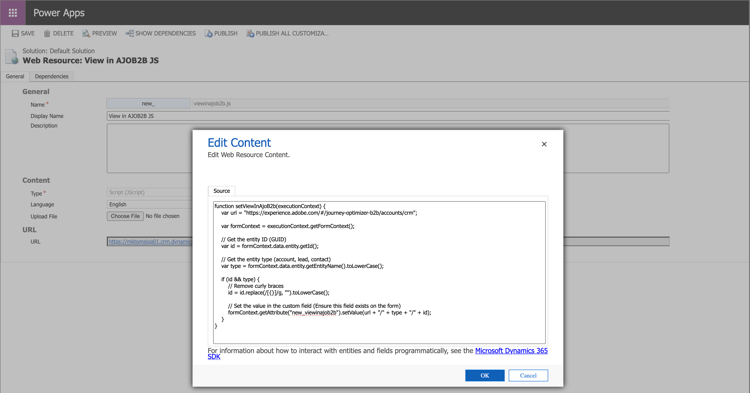Switch to the General tab
Screen dimensions: 750x393
[15, 76]
